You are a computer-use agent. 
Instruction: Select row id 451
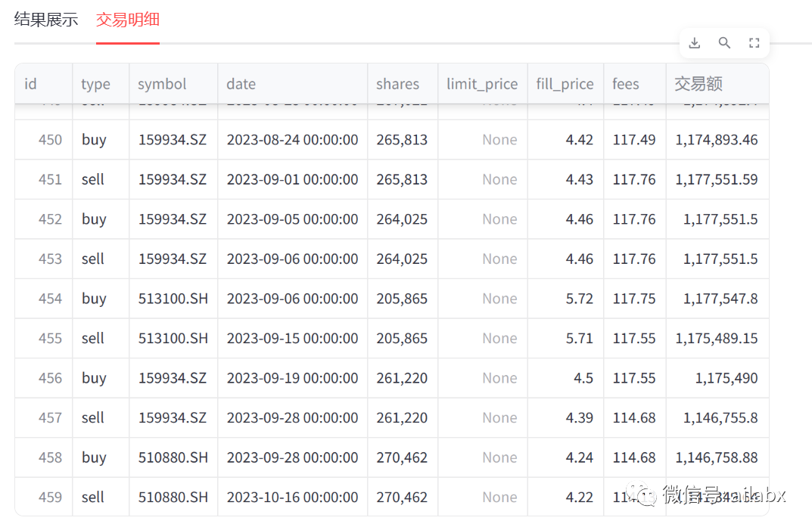(43, 180)
